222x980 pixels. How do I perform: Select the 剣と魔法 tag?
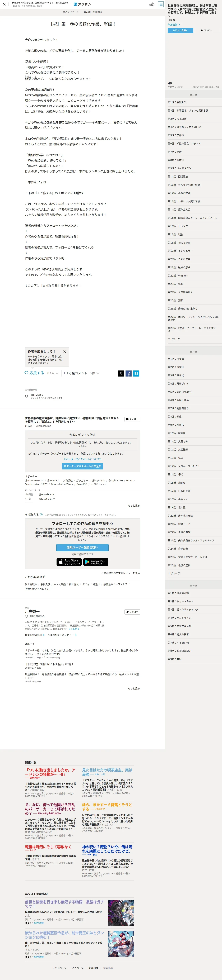coord(74,584)
